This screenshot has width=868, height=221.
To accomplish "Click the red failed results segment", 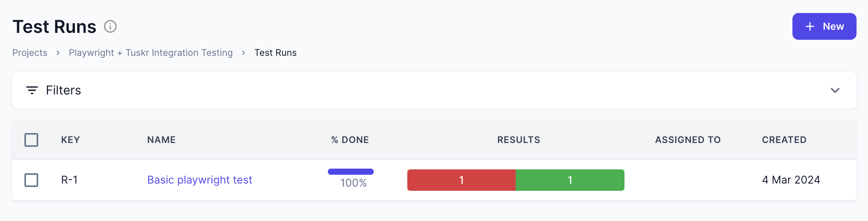I will click(x=461, y=180).
